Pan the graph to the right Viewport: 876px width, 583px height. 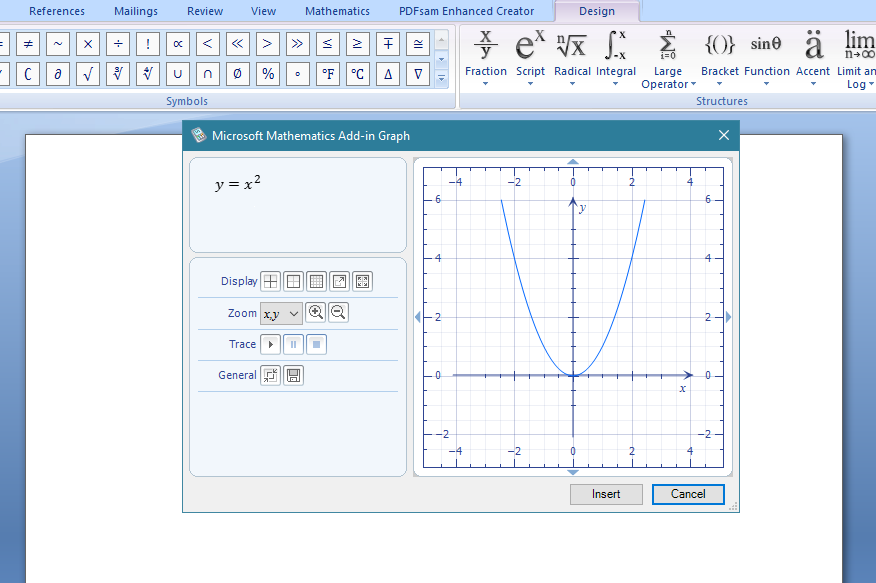coord(729,317)
